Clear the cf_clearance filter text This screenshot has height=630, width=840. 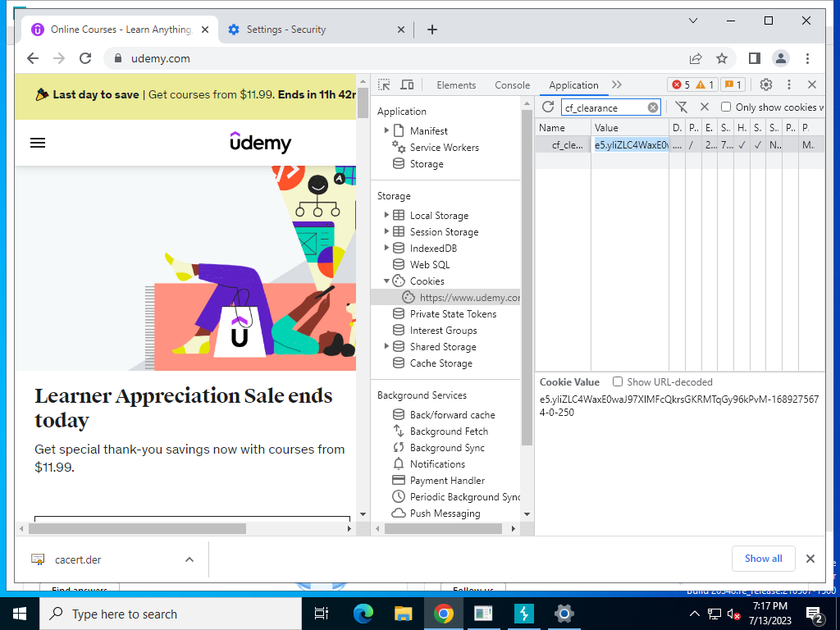click(652, 107)
